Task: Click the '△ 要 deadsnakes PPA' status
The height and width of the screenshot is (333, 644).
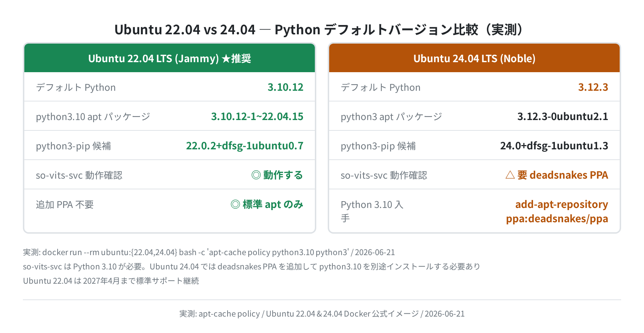Action: pyautogui.click(x=557, y=175)
